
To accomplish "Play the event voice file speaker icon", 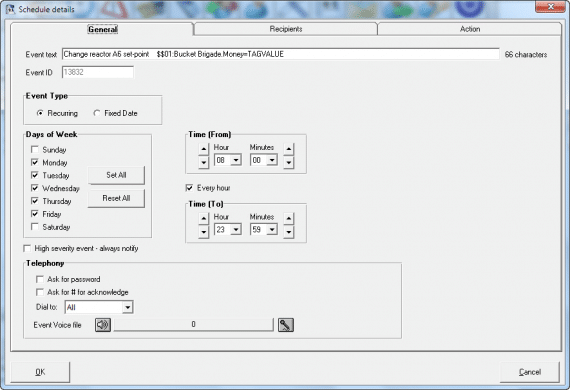I will coord(103,325).
